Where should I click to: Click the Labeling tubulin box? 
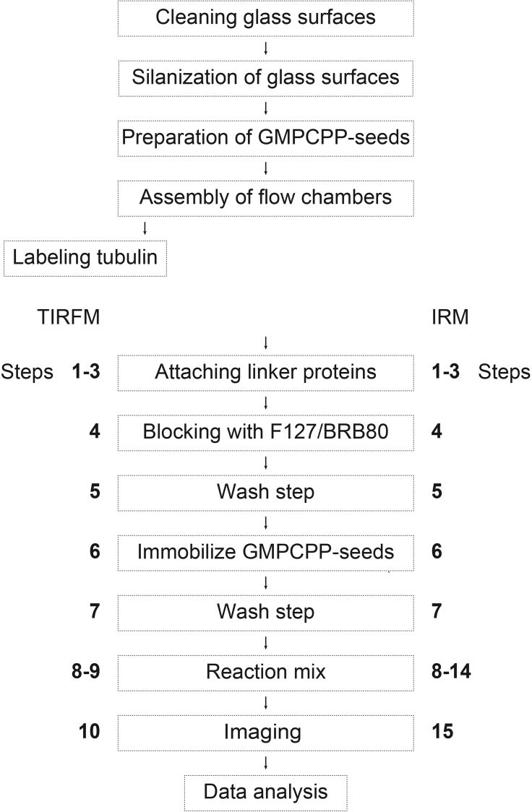[x=85, y=258]
